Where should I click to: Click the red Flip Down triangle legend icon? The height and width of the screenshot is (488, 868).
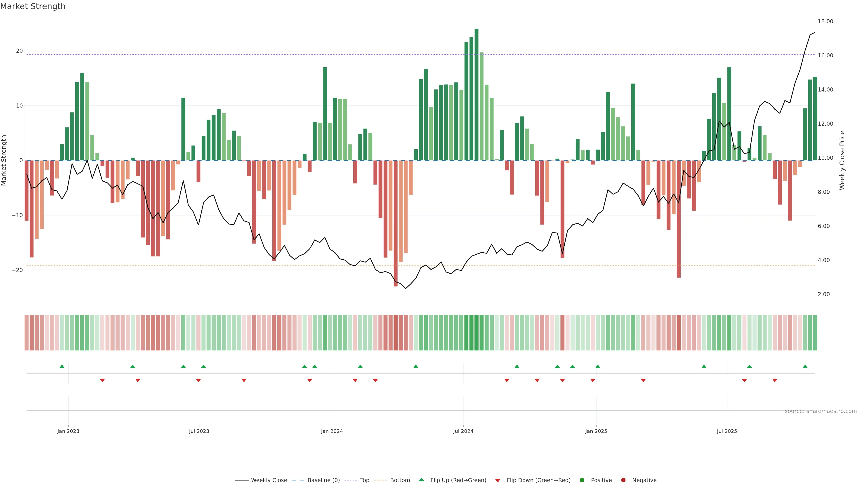tap(498, 480)
